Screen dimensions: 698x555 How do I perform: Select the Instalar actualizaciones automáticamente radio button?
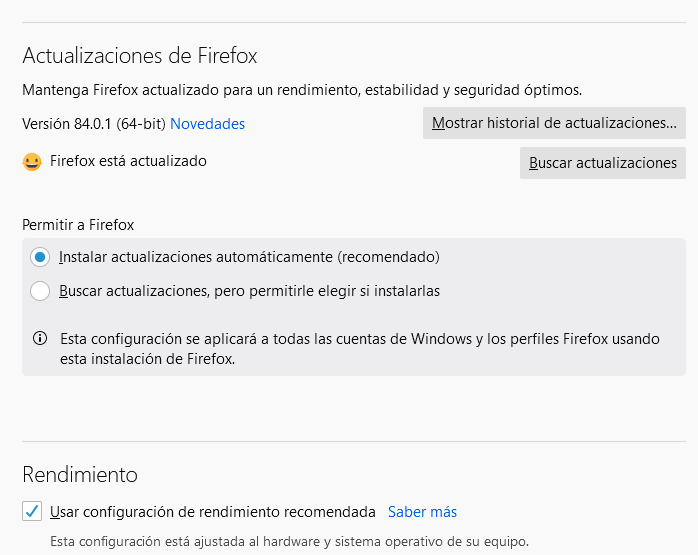pyautogui.click(x=40, y=257)
